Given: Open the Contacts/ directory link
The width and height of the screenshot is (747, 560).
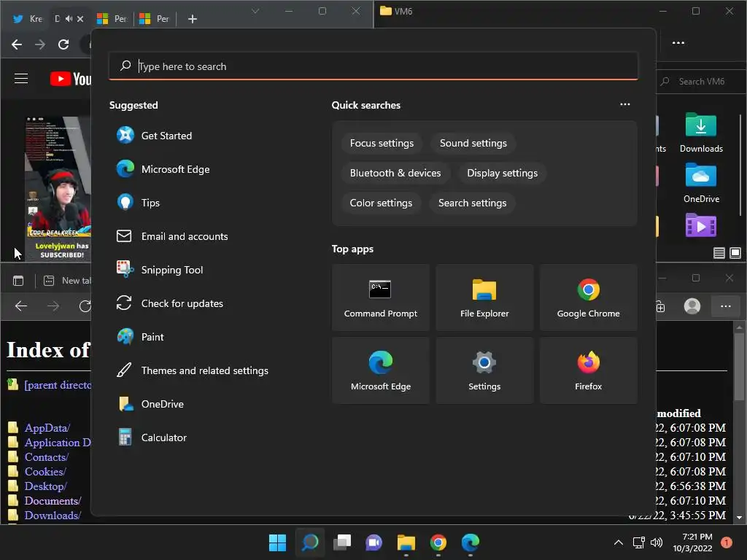Looking at the screenshot, I should 47,457.
